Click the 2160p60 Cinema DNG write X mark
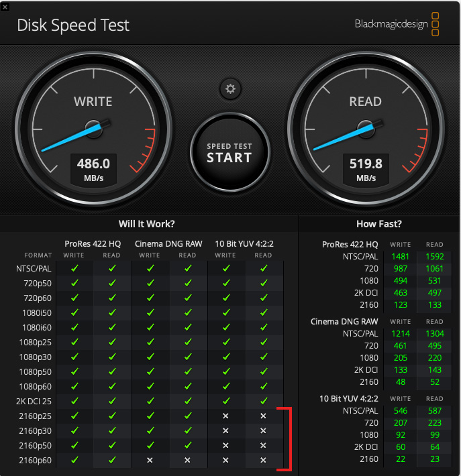 click(150, 460)
